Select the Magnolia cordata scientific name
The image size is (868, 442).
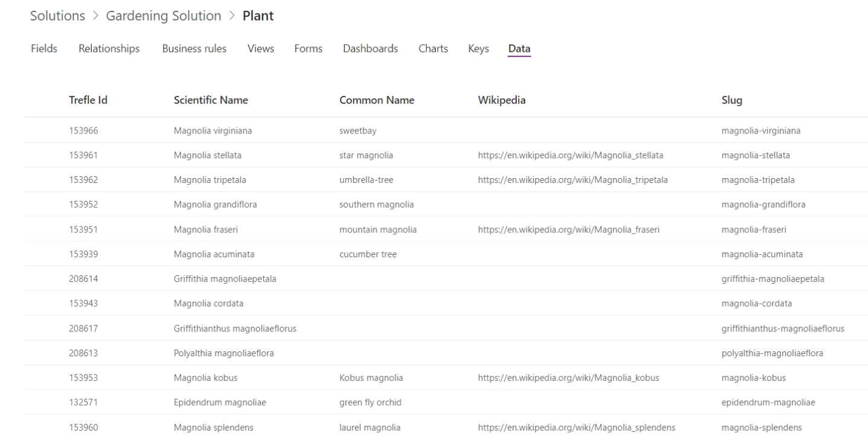point(209,303)
